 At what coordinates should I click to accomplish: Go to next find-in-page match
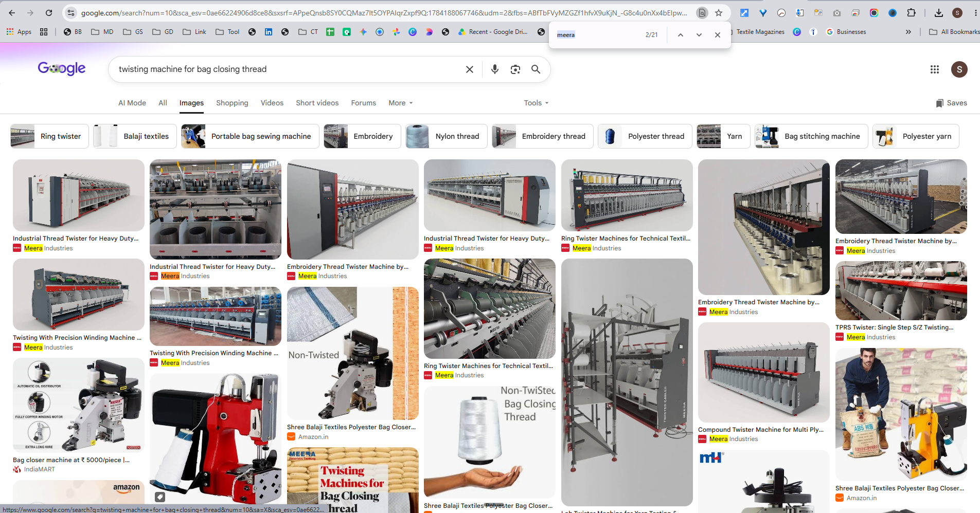click(699, 35)
